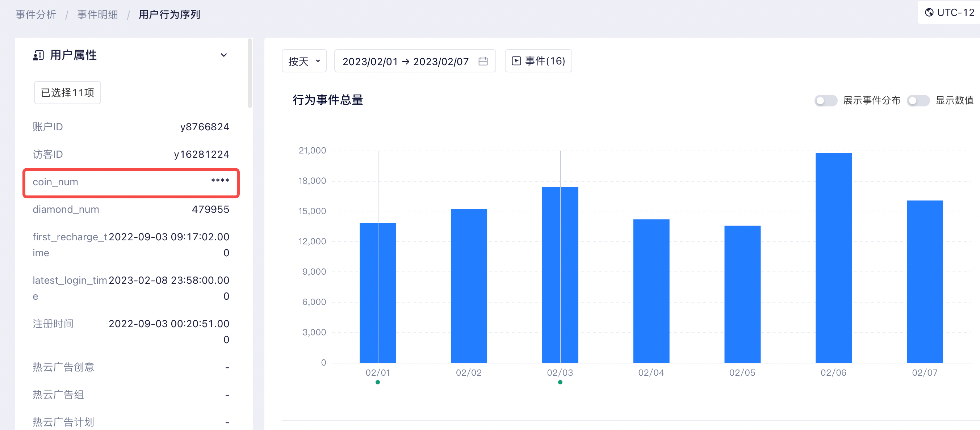Click the 访客ID value y16281224
The image size is (980, 430).
pyautogui.click(x=202, y=154)
